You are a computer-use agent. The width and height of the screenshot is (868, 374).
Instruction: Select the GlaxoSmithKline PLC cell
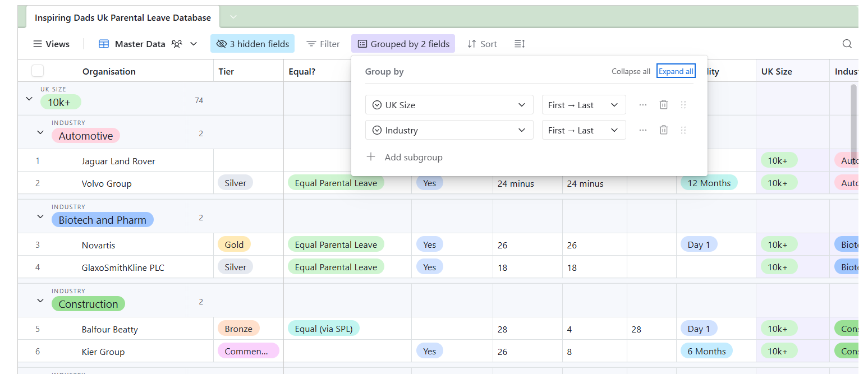click(x=123, y=267)
